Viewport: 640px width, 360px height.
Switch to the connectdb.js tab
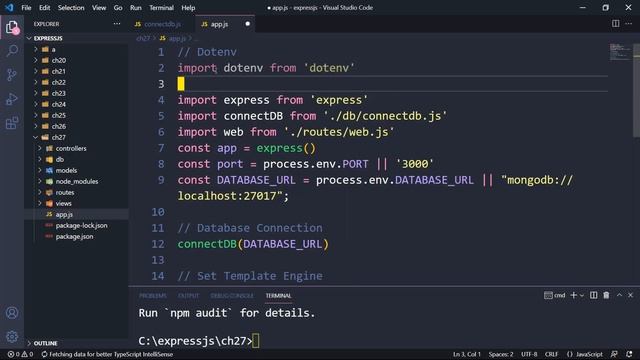(x=162, y=24)
